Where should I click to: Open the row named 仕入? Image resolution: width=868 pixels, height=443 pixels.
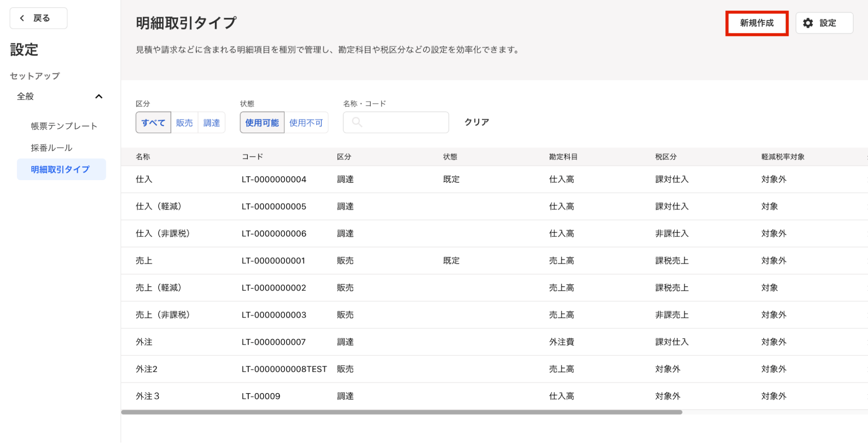tap(495, 179)
